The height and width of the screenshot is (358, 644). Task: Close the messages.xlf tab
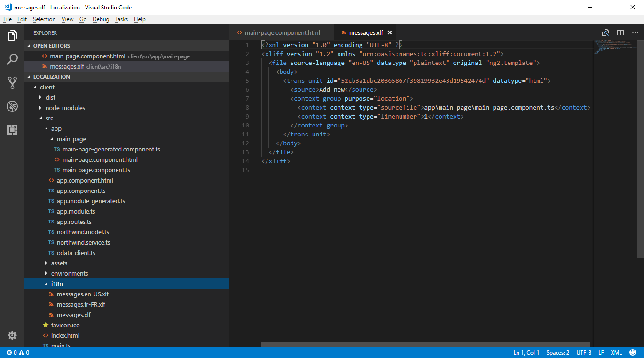[389, 32]
